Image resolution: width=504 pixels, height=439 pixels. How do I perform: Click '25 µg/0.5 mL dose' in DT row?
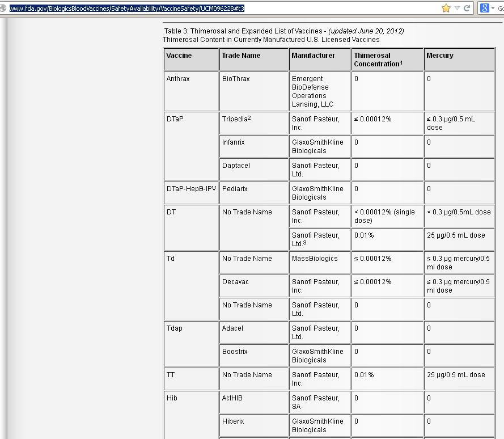pos(456,235)
